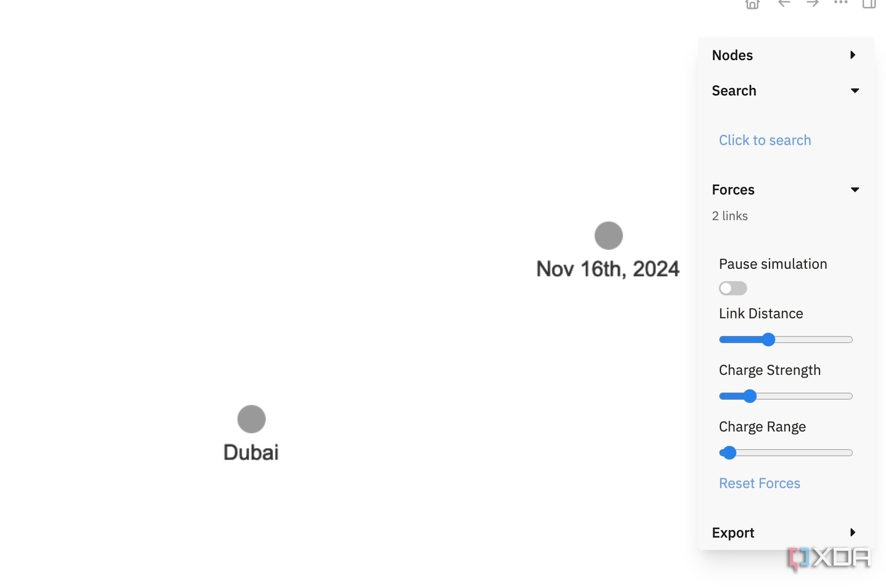Click the 'Click to search' link

coord(765,140)
